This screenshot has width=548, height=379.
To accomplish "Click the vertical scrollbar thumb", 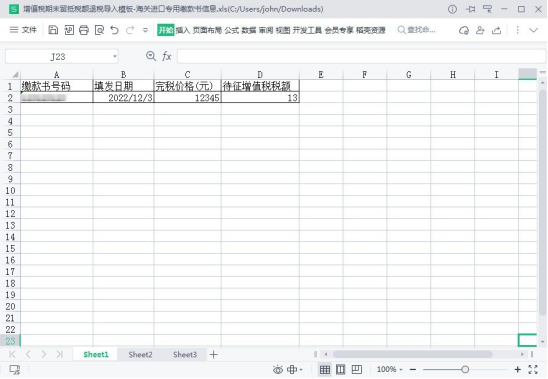I will tap(542, 203).
